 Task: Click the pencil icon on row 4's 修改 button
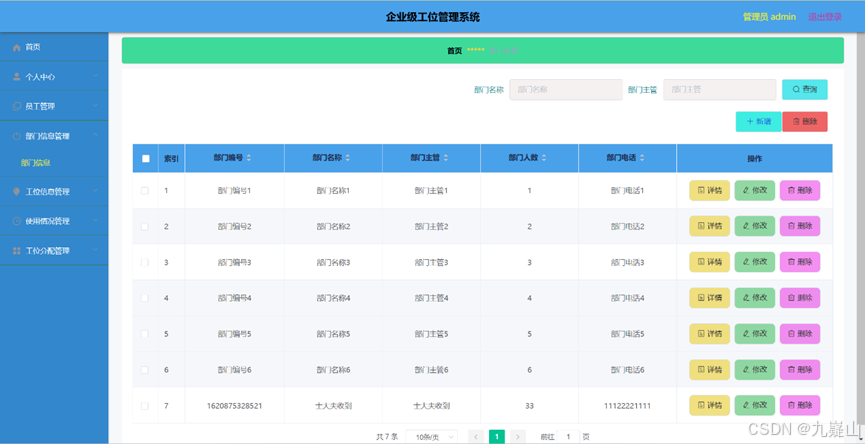pos(746,298)
